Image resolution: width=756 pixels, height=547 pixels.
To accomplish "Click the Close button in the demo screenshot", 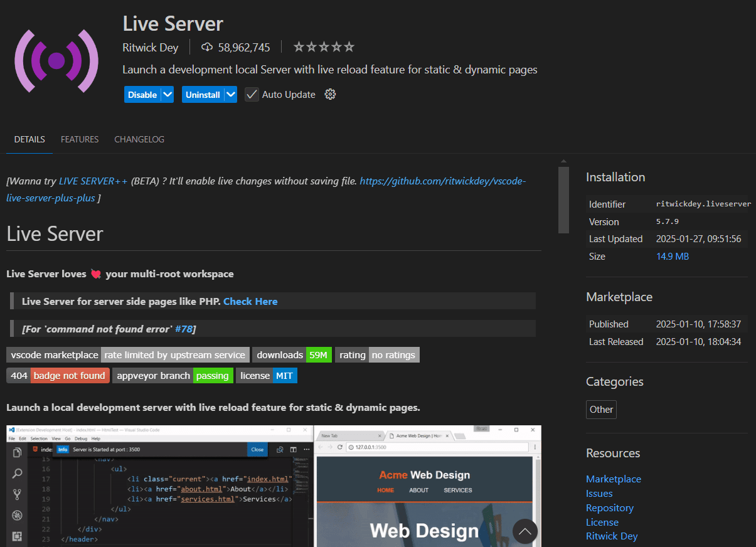I will tap(257, 450).
